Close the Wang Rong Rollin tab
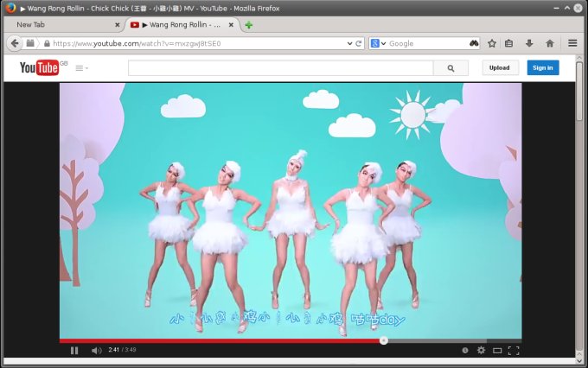The image size is (588, 368). tap(231, 25)
